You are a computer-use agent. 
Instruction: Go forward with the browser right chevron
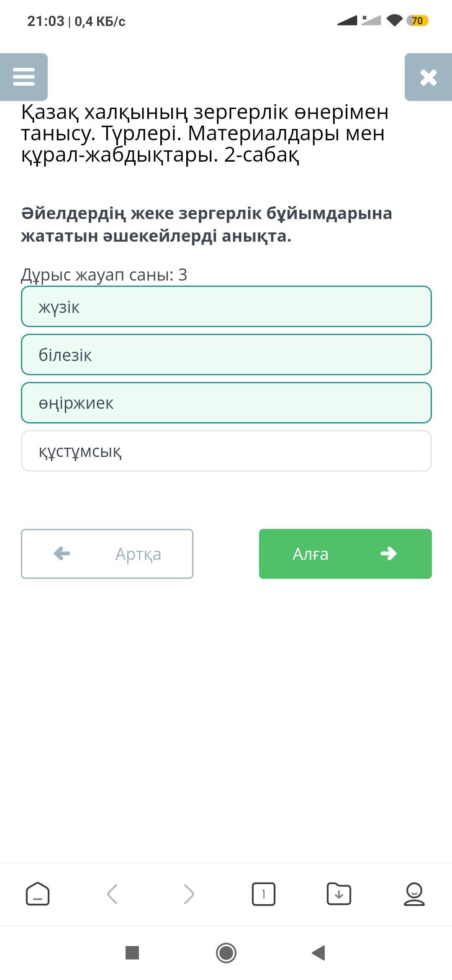click(189, 894)
